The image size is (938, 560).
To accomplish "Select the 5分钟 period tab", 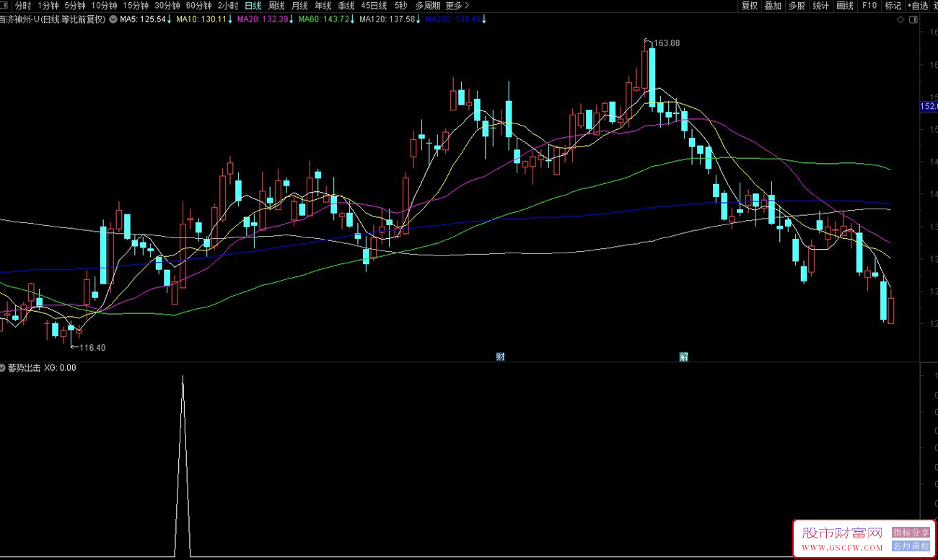I will (x=75, y=6).
